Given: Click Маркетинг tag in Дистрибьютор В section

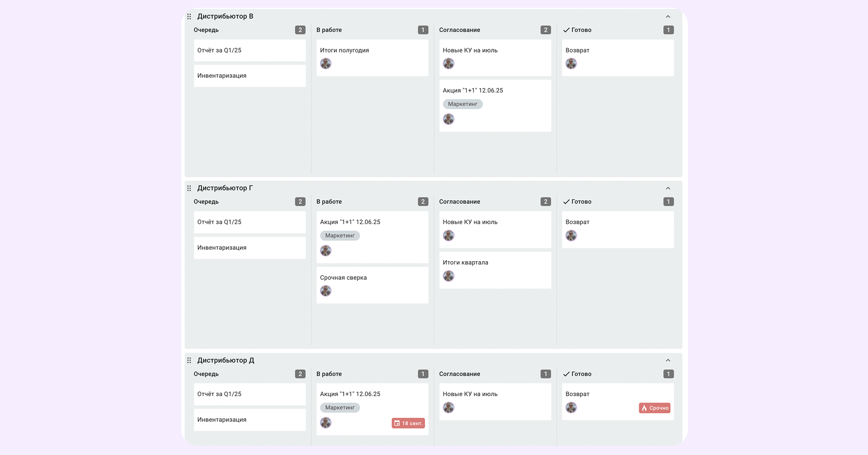Looking at the screenshot, I should click(462, 104).
